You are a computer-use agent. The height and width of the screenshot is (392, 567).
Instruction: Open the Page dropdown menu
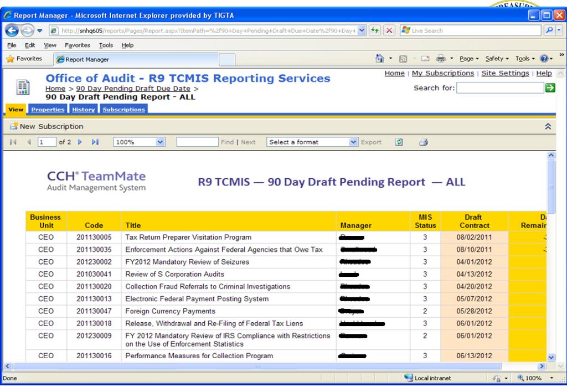469,59
